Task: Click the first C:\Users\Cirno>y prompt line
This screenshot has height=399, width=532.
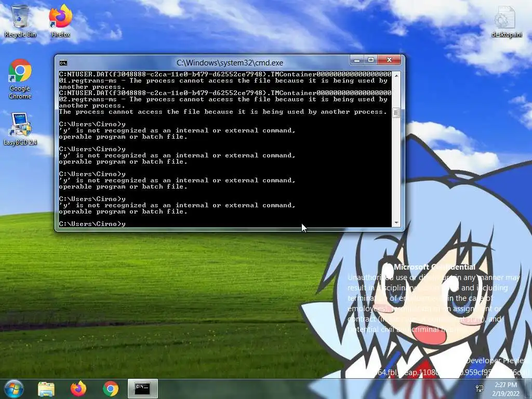Action: 92,124
